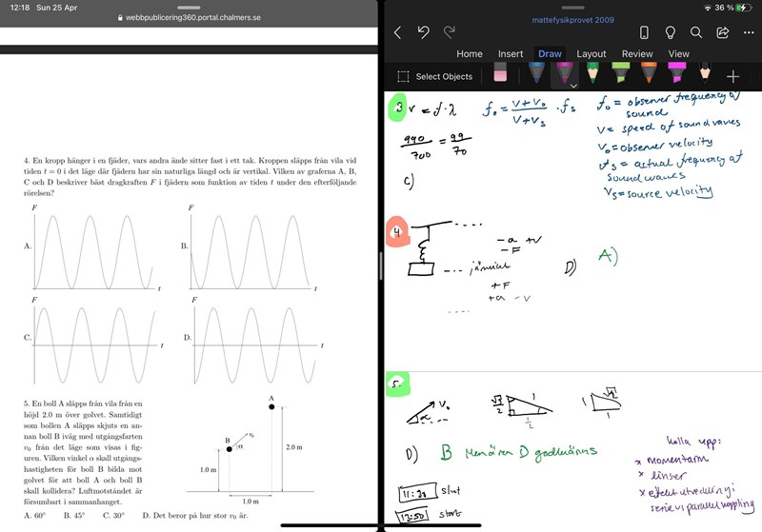Select the eraser tool
This screenshot has height=532, width=762.
click(500, 75)
